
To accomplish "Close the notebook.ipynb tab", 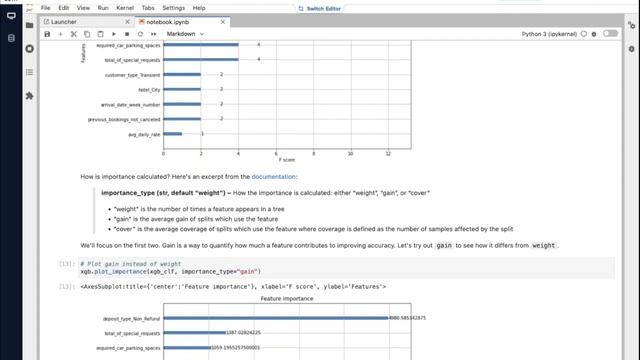I will (x=223, y=22).
